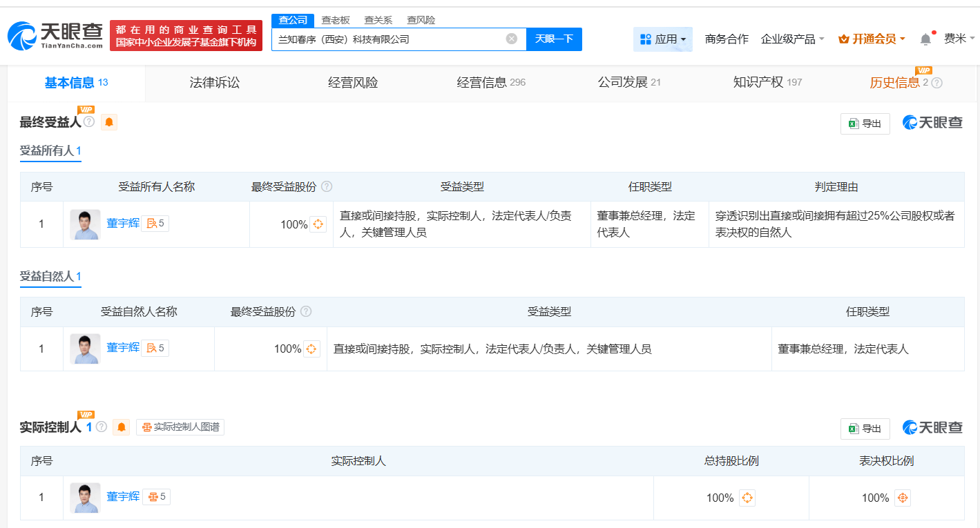Toggle the alert bell next to 最终受益人

click(109, 123)
